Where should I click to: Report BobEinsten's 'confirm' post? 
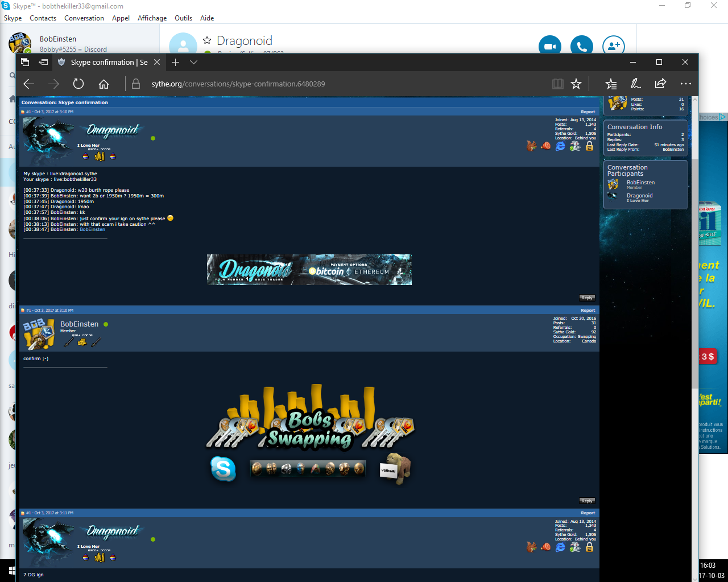[588, 311]
